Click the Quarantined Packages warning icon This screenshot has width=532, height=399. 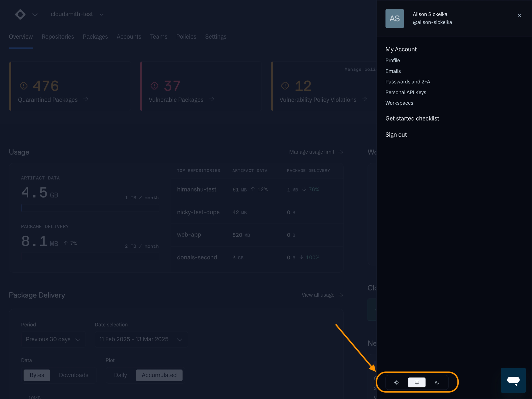tap(24, 86)
